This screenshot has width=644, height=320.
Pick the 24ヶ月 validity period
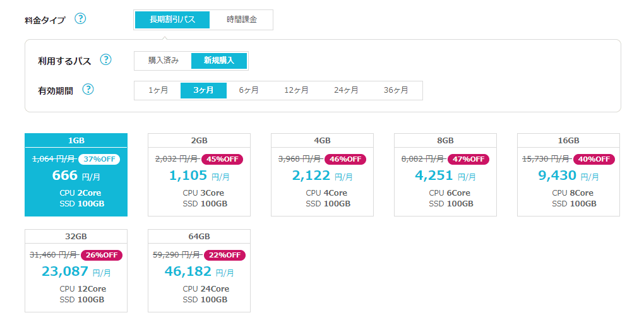(x=346, y=90)
